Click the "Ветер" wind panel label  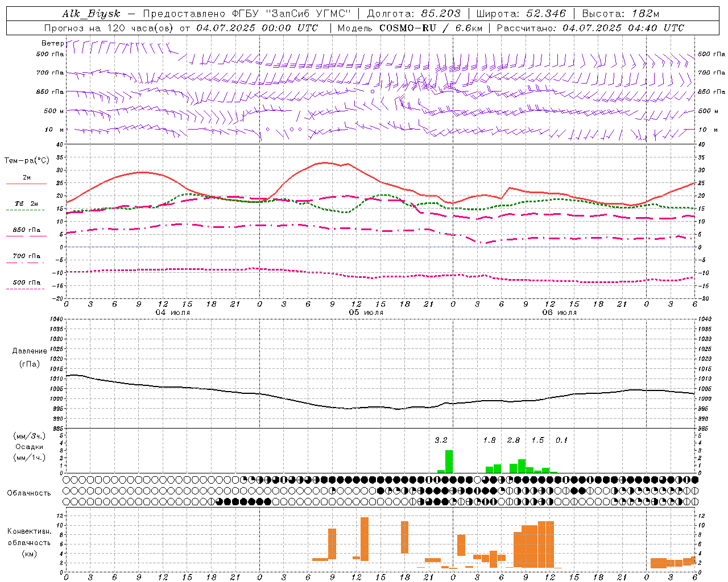tap(52, 43)
